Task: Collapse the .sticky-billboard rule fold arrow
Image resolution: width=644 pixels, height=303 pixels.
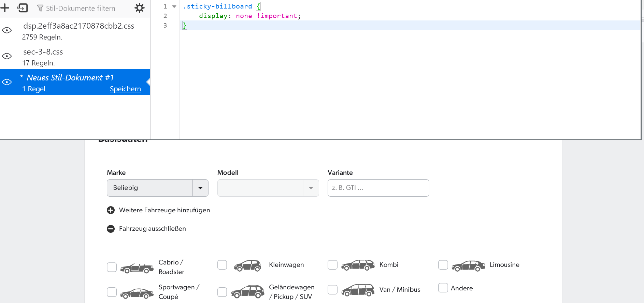Action: click(174, 6)
